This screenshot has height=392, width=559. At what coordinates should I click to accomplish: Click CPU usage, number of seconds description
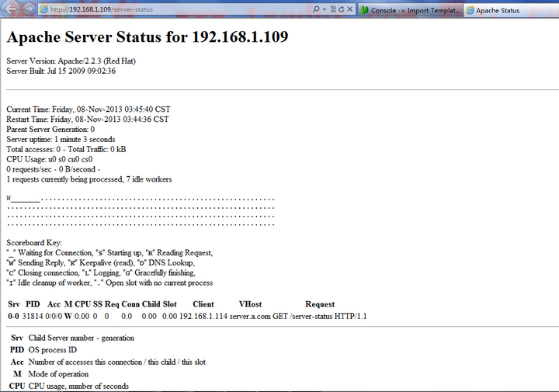click(78, 386)
